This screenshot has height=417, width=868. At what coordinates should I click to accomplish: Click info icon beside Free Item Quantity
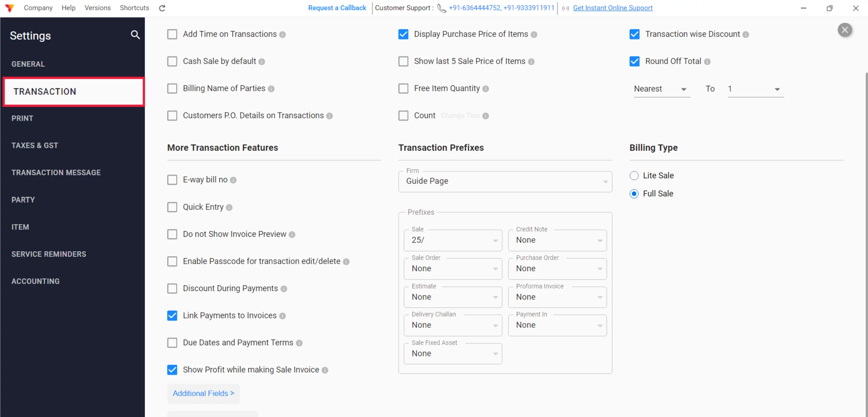coord(486,89)
